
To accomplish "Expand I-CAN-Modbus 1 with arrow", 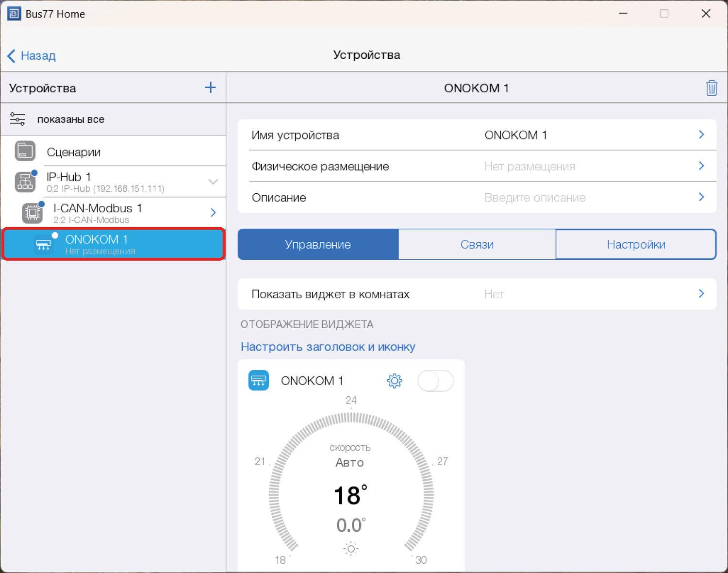I will [213, 213].
